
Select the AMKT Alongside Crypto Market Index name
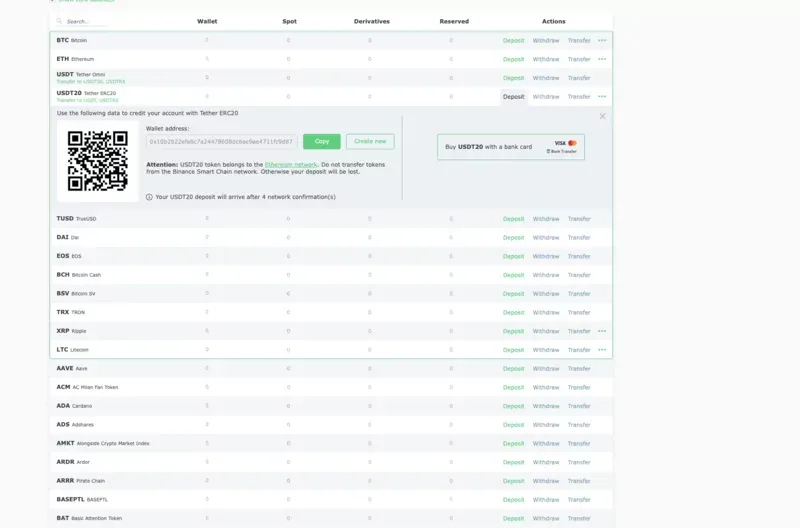pyautogui.click(x=103, y=443)
